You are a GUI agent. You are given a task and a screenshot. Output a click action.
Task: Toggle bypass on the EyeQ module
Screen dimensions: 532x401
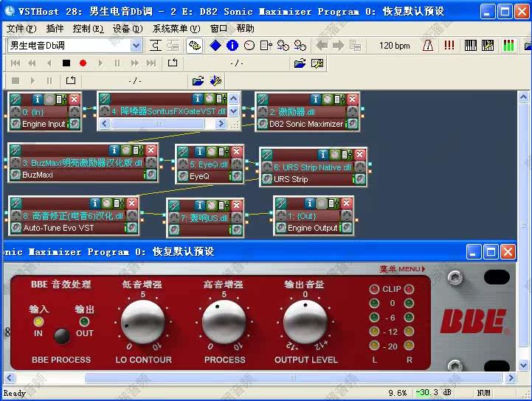[x=211, y=151]
